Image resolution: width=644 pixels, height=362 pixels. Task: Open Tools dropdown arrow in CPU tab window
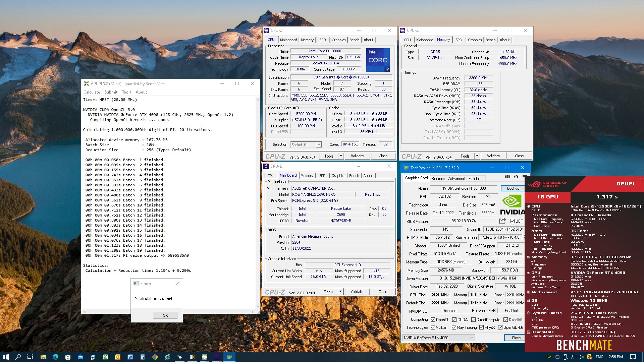point(341,156)
